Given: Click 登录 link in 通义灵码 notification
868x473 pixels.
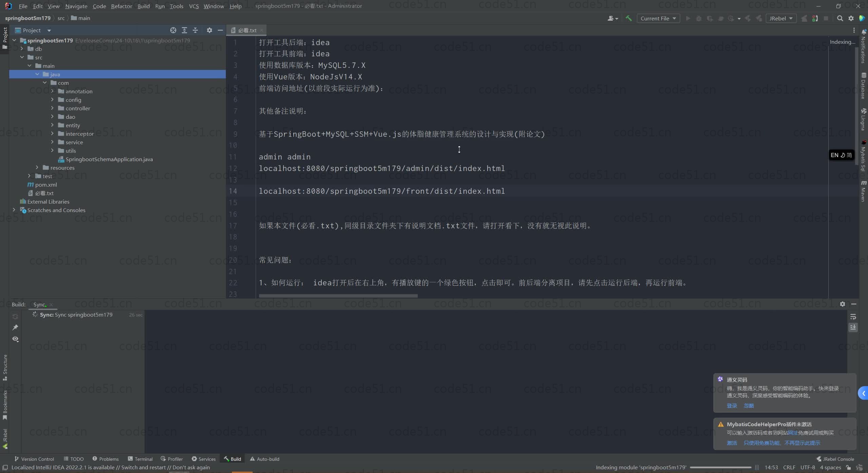Looking at the screenshot, I should click(732, 406).
